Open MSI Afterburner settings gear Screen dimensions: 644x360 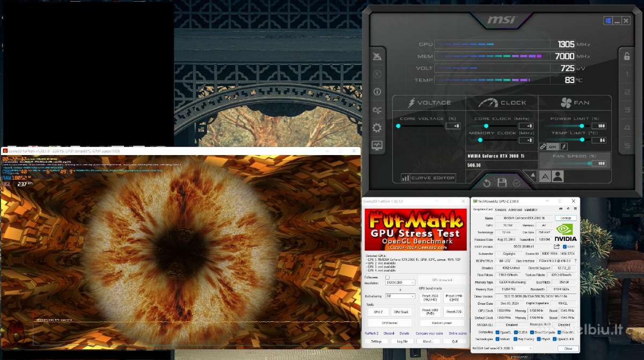pyautogui.click(x=377, y=128)
